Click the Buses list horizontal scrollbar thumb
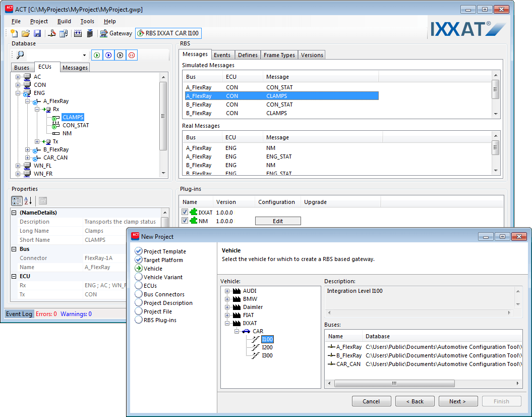Screen dimensions: 532x417 394,383
